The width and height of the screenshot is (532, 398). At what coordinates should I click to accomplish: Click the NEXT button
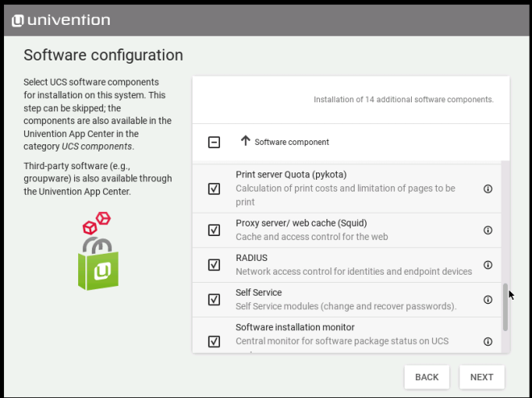pyautogui.click(x=481, y=377)
